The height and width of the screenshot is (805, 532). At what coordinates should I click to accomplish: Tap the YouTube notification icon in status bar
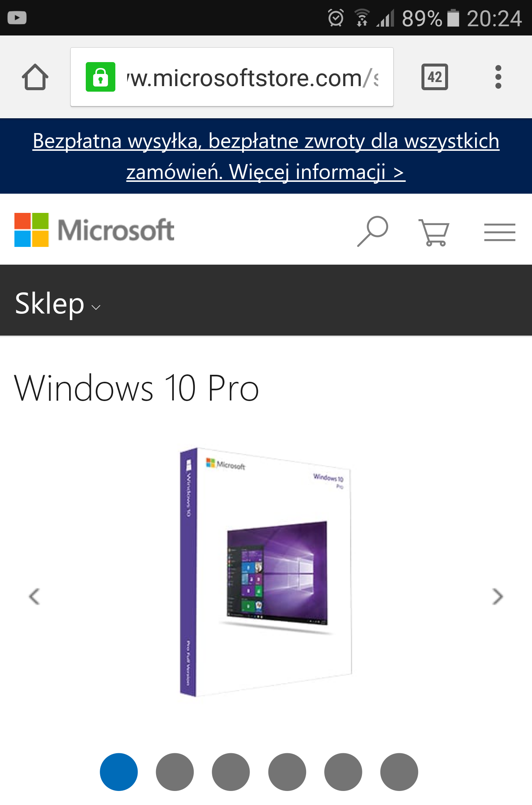tap(17, 18)
